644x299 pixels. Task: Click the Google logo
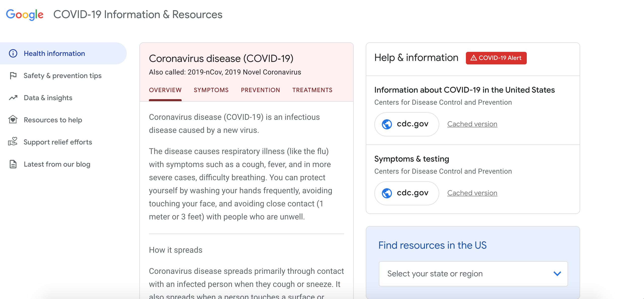click(25, 15)
